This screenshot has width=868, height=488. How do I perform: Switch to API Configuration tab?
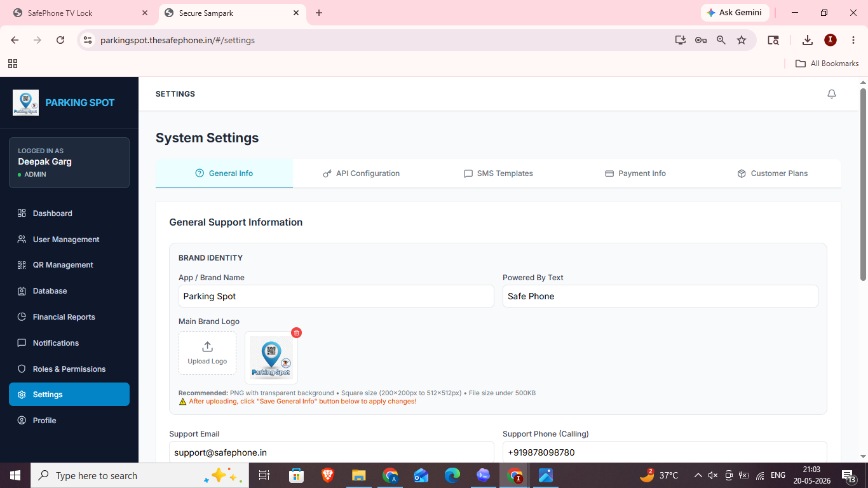(x=362, y=173)
